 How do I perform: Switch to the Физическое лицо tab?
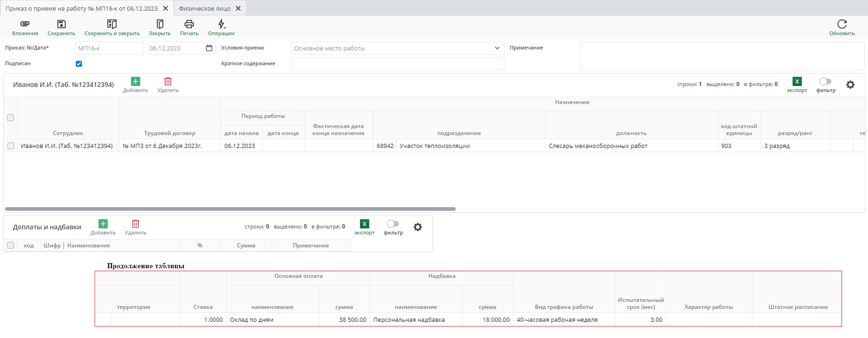(205, 8)
